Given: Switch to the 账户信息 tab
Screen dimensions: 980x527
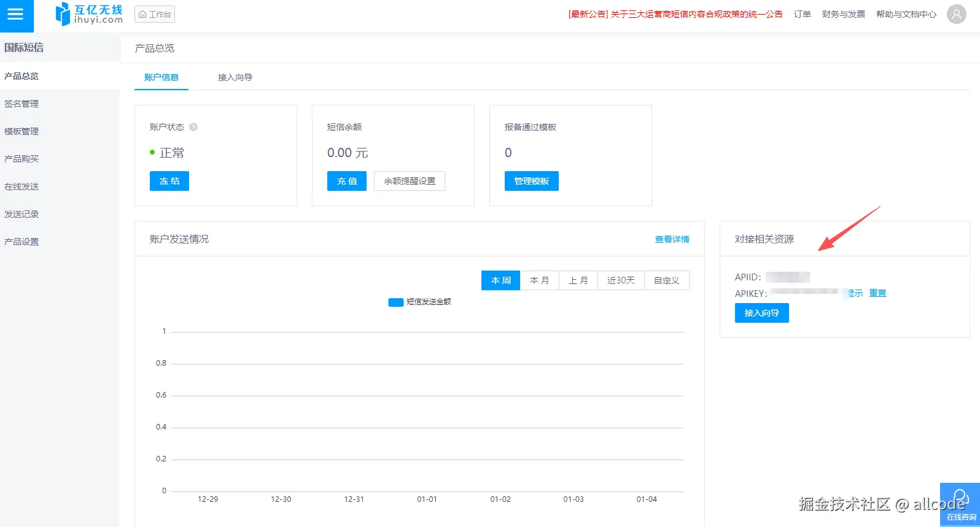Looking at the screenshot, I should pyautogui.click(x=161, y=77).
